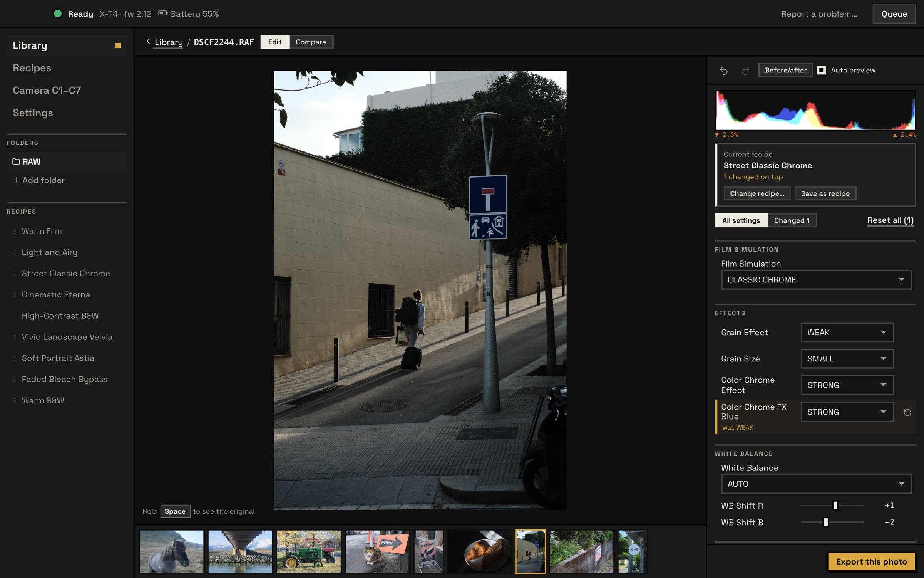Open the Grain Effect dropdown
This screenshot has width=924, height=578.
pos(847,332)
